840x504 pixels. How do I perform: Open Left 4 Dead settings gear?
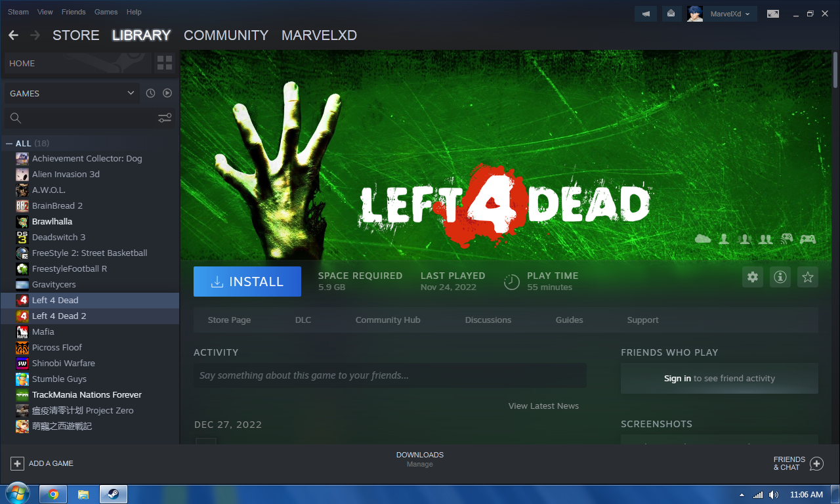(753, 278)
